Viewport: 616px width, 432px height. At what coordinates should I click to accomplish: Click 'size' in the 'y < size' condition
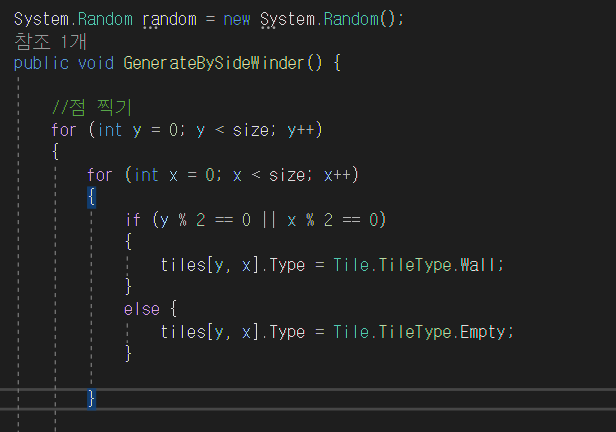click(x=251, y=130)
